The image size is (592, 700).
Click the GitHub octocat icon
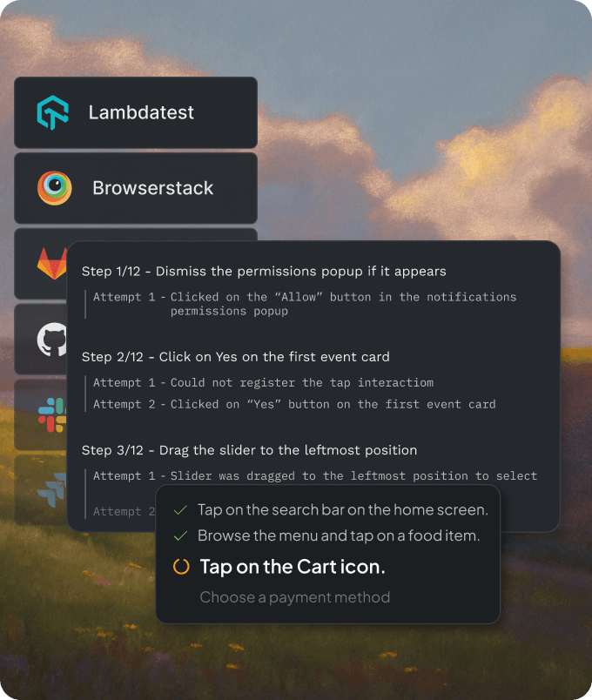click(x=51, y=340)
